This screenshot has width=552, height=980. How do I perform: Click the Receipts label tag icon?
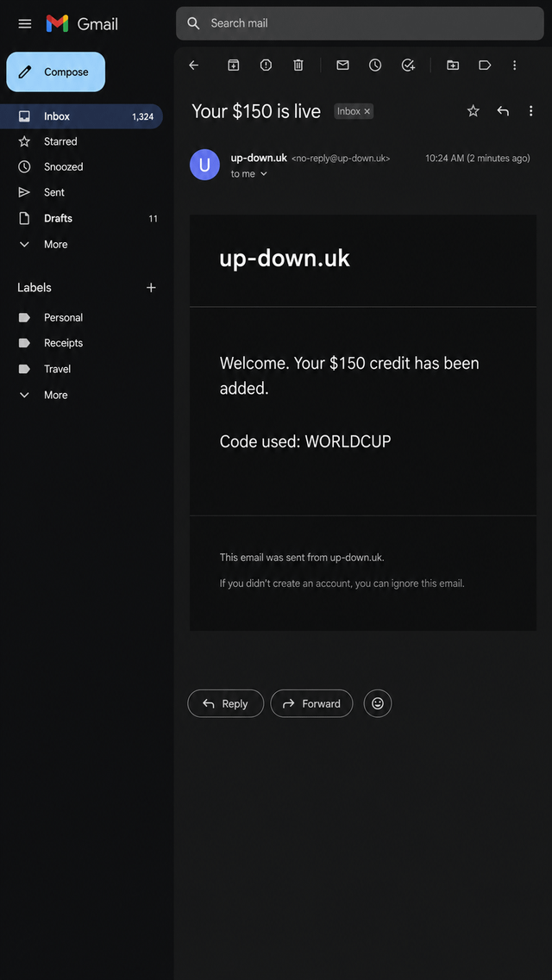[24, 343]
